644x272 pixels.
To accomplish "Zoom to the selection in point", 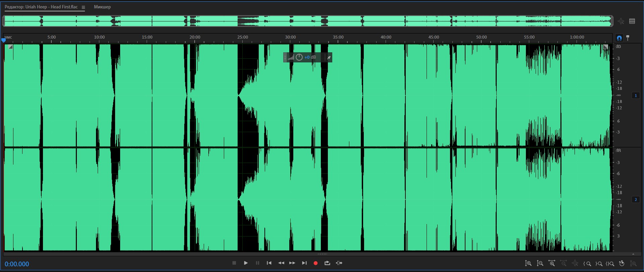I will point(587,264).
